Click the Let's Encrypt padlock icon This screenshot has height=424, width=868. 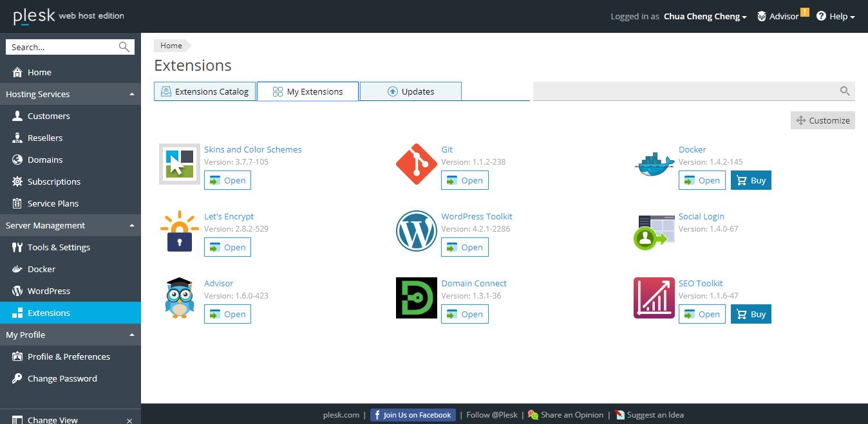[x=180, y=231]
